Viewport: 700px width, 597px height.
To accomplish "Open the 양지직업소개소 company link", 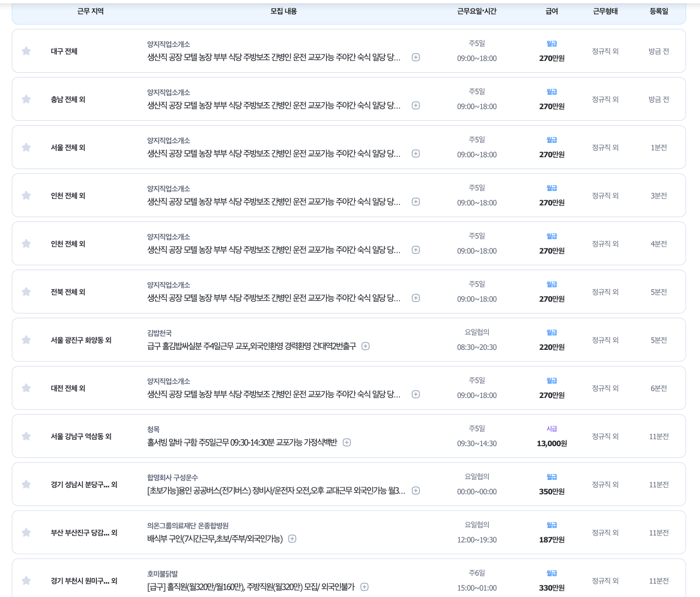I will click(168, 45).
